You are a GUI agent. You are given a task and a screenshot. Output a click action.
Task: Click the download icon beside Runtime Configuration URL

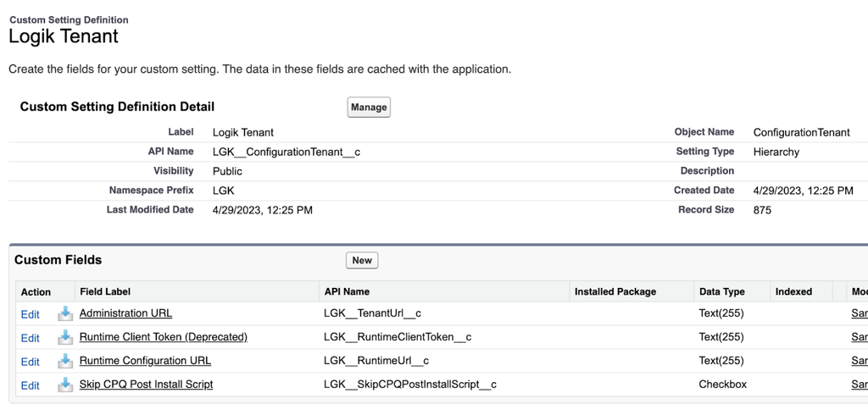[x=65, y=361]
